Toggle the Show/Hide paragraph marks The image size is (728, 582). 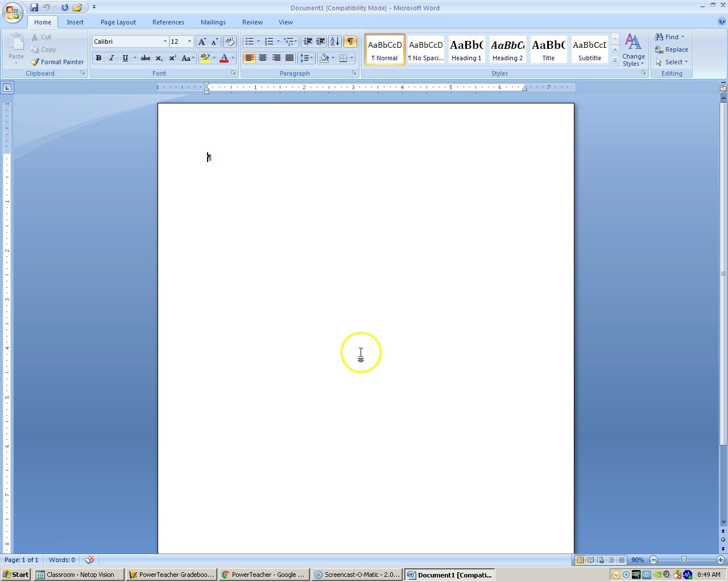click(x=350, y=41)
